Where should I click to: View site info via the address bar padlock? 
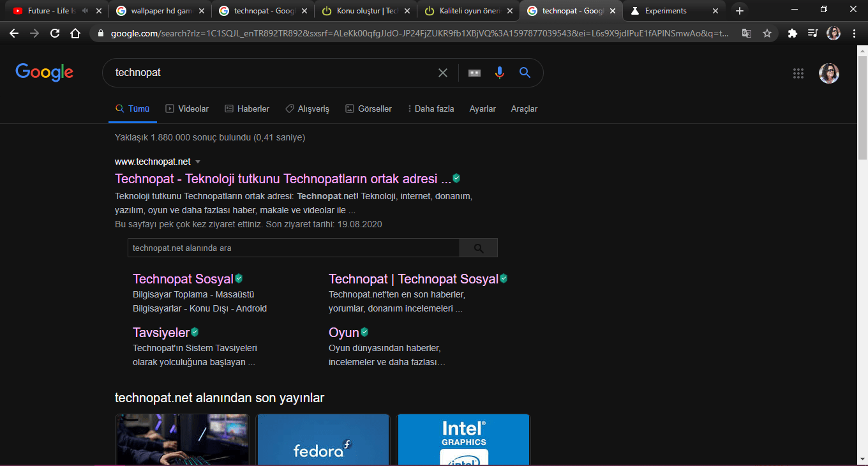pos(101,34)
